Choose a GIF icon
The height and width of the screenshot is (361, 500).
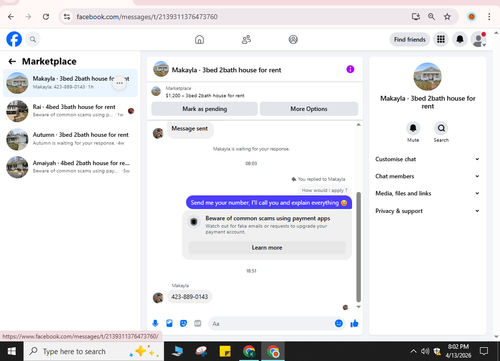click(x=198, y=323)
